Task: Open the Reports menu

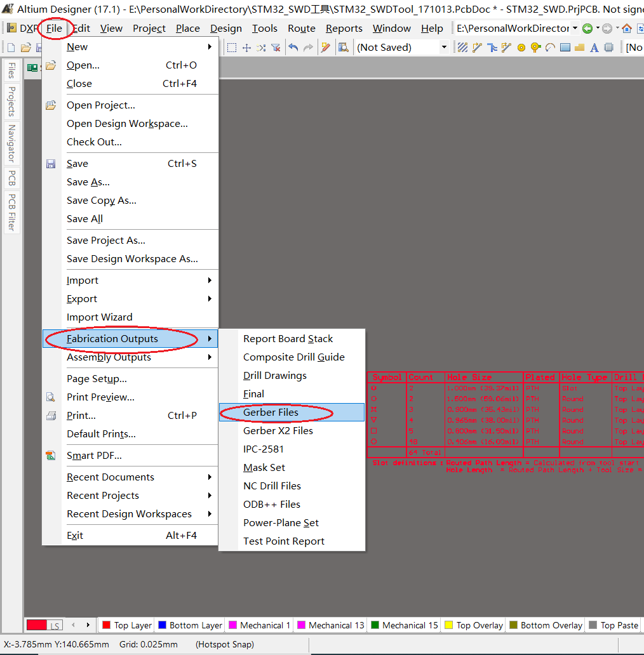Action: [x=344, y=29]
